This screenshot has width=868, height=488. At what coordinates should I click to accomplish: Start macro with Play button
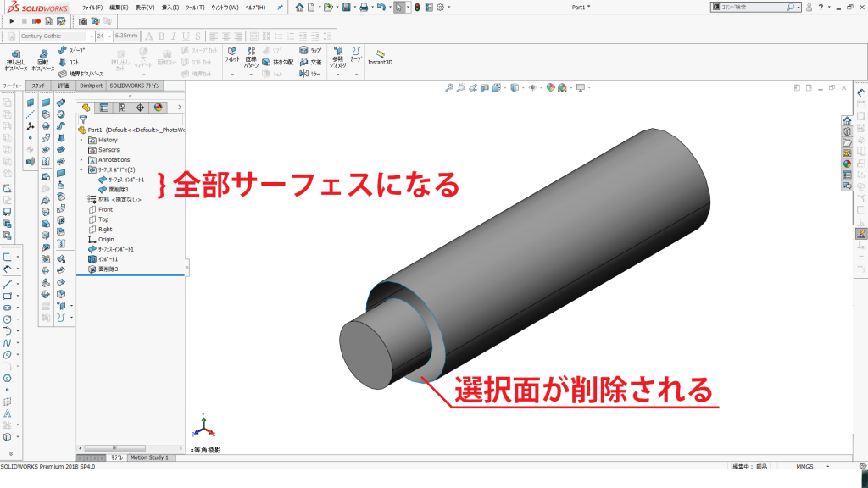pyautogui.click(x=12, y=21)
